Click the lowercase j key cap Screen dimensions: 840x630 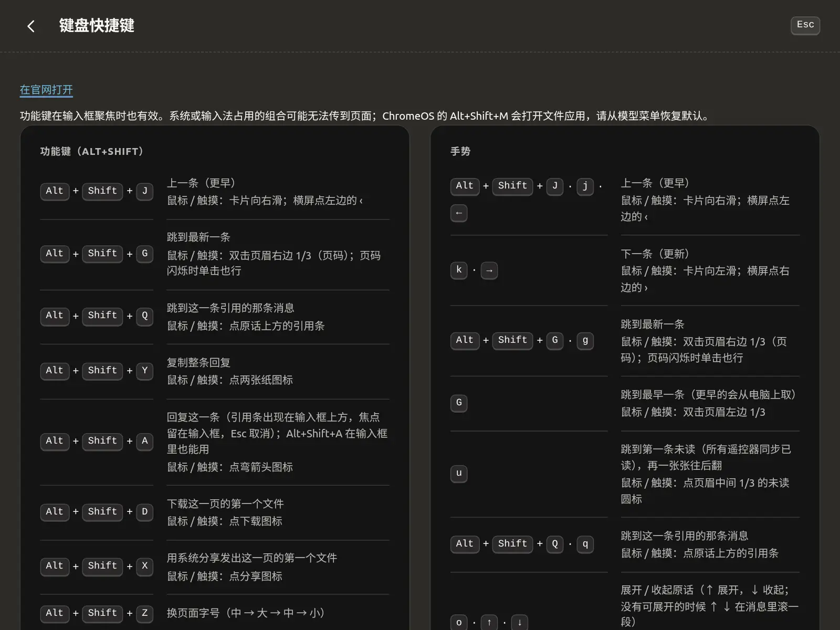click(585, 186)
